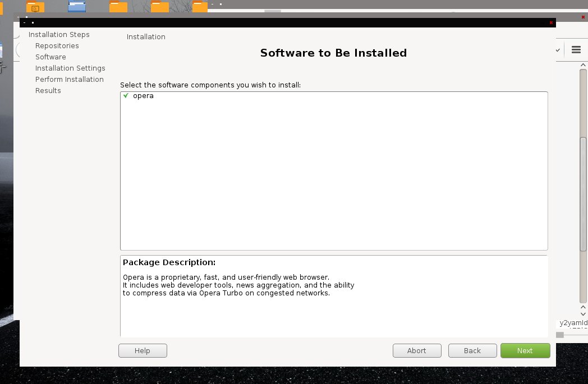Close the background window with its red X
The height and width of the screenshot is (384, 588).
583,17
